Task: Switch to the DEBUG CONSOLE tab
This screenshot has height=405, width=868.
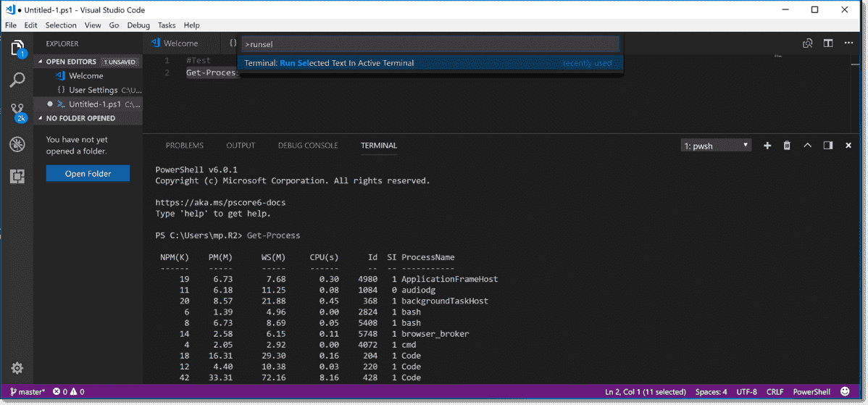Action: click(308, 146)
